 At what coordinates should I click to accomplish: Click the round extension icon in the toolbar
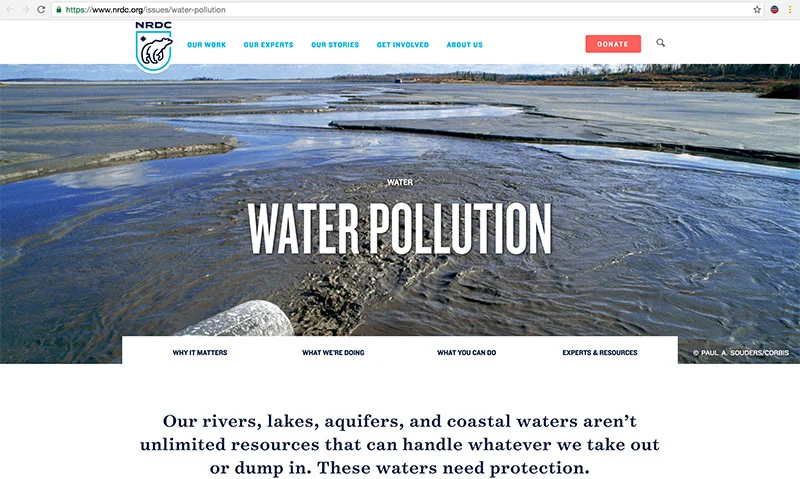pyautogui.click(x=774, y=10)
